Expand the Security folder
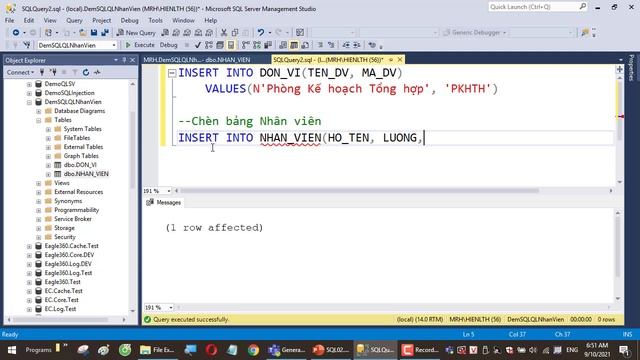Image resolution: width=640 pixels, height=360 pixels. [x=39, y=237]
